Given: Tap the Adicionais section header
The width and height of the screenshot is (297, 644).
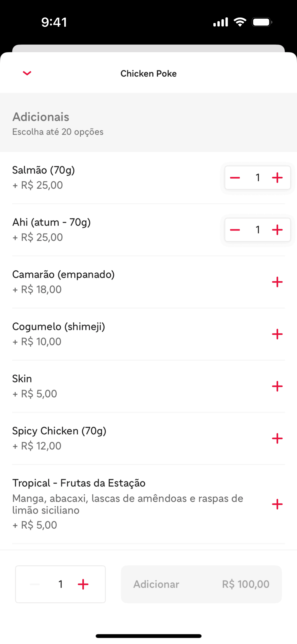Looking at the screenshot, I should click(x=41, y=117).
